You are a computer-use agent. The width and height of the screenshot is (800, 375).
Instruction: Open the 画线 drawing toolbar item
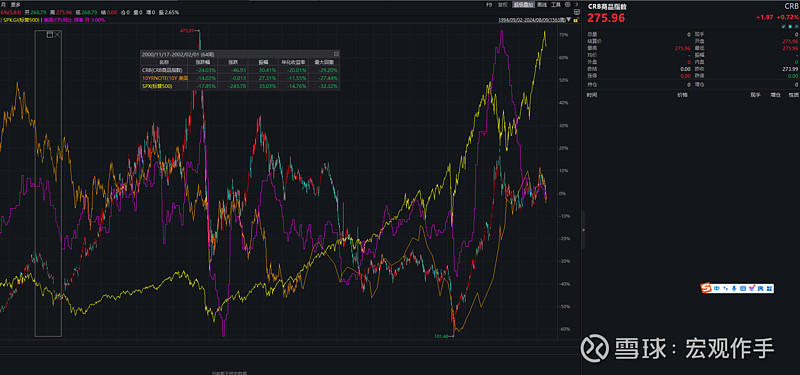[x=542, y=5]
